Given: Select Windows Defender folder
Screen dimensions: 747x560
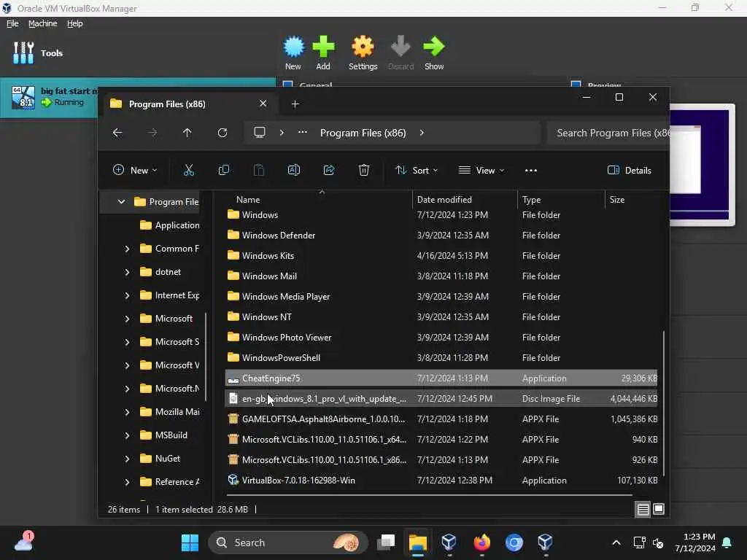Looking at the screenshot, I should pos(441,236).
